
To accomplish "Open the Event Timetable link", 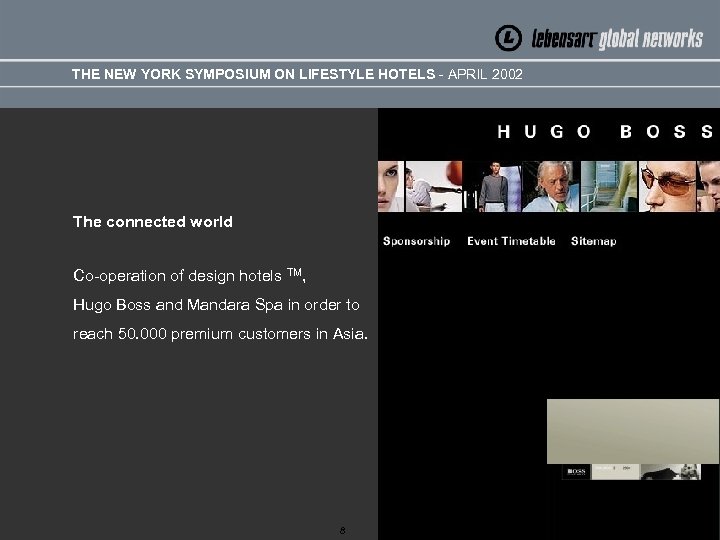I will coord(511,241).
